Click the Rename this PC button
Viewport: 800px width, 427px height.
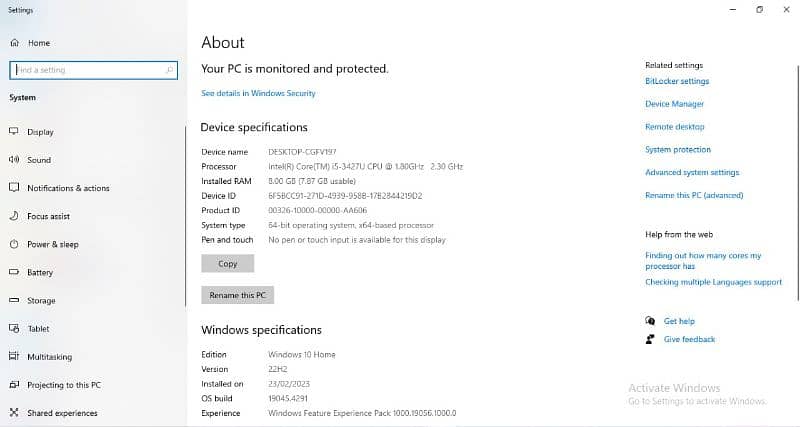pos(237,295)
